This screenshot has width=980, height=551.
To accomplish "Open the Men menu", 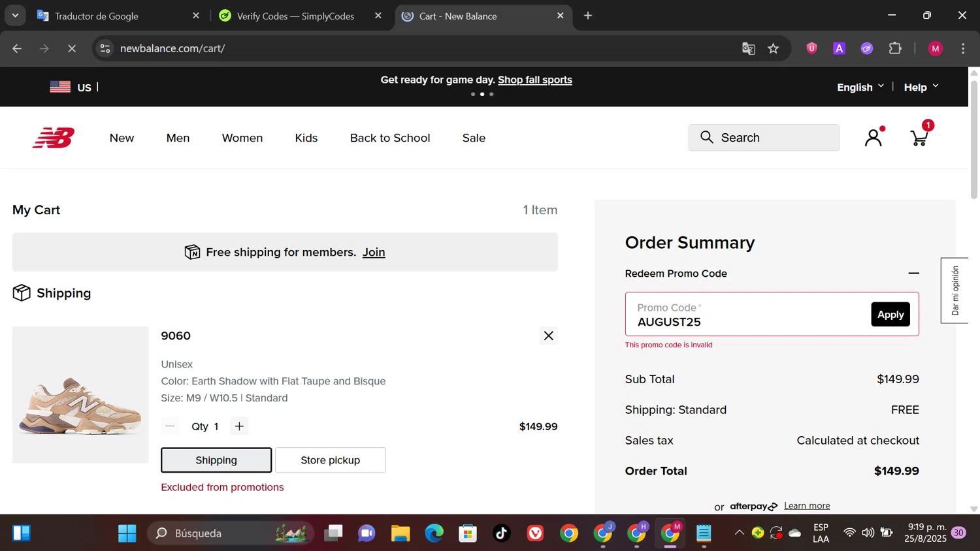I will pyautogui.click(x=178, y=138).
